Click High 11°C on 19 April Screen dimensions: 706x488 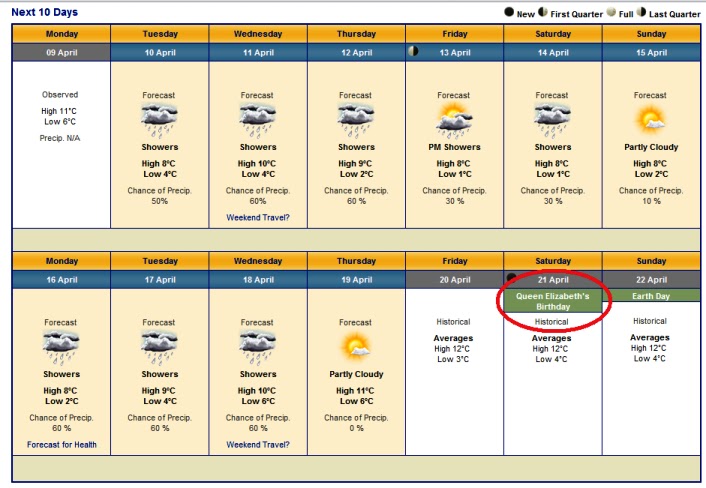pos(355,391)
